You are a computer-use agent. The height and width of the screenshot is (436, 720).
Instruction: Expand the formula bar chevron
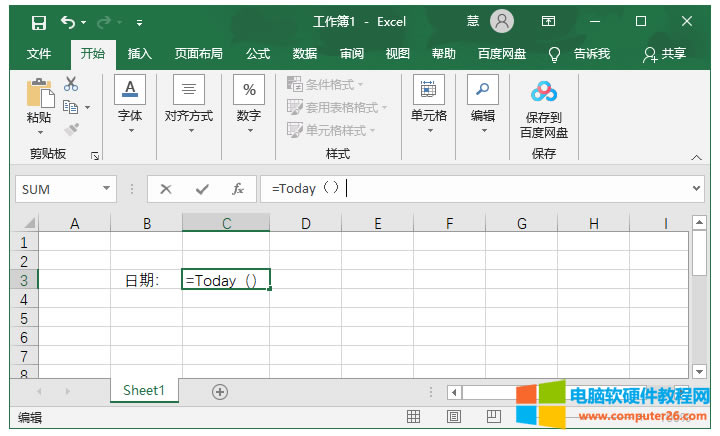coord(697,189)
